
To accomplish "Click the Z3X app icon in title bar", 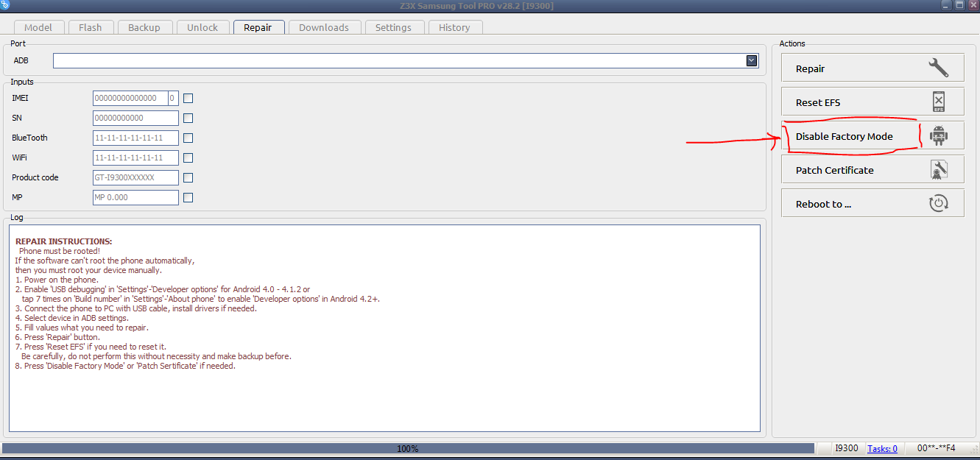I will [x=5, y=5].
